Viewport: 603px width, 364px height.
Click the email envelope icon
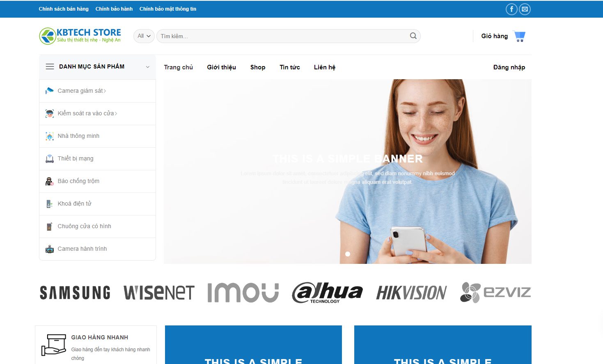coord(525,9)
